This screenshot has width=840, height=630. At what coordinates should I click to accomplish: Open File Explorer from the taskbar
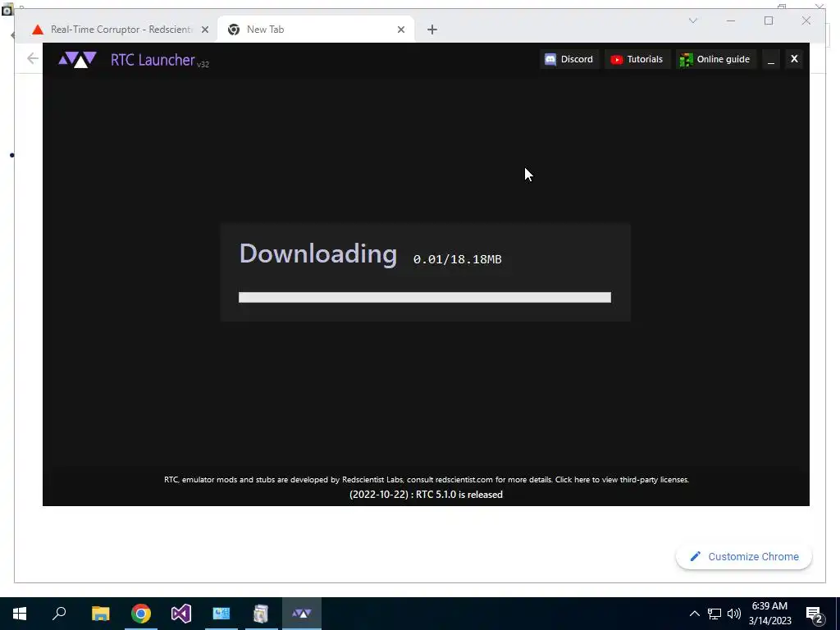click(x=100, y=614)
